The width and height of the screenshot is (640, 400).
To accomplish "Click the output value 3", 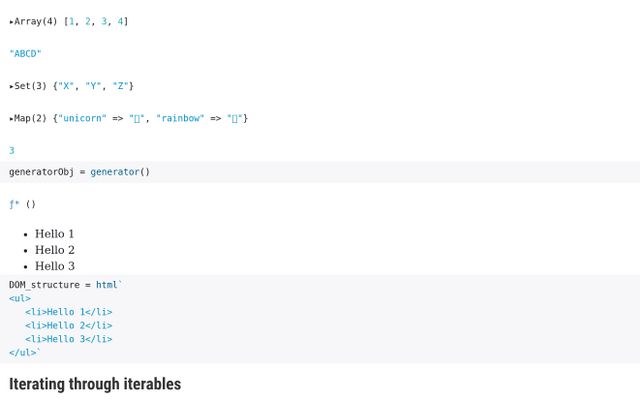I will click(x=12, y=151).
